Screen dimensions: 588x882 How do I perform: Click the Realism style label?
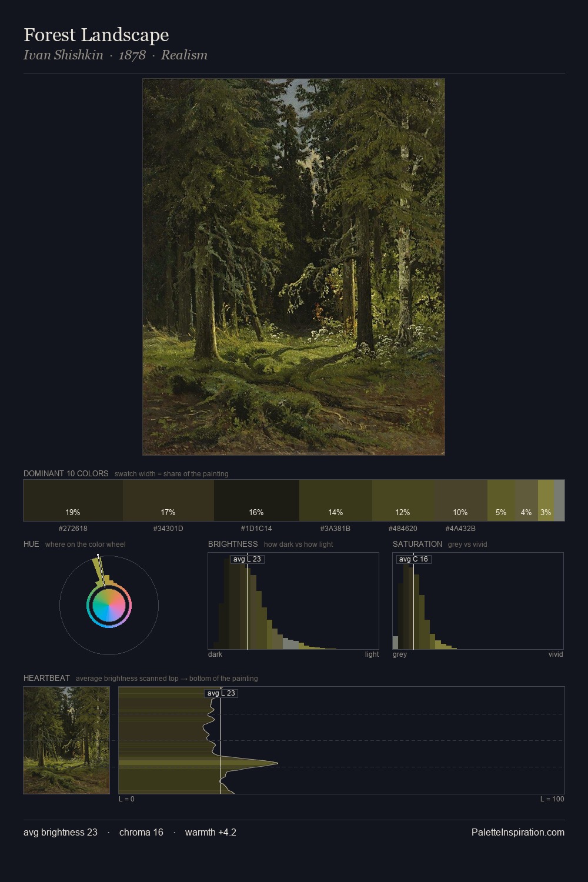pos(184,55)
